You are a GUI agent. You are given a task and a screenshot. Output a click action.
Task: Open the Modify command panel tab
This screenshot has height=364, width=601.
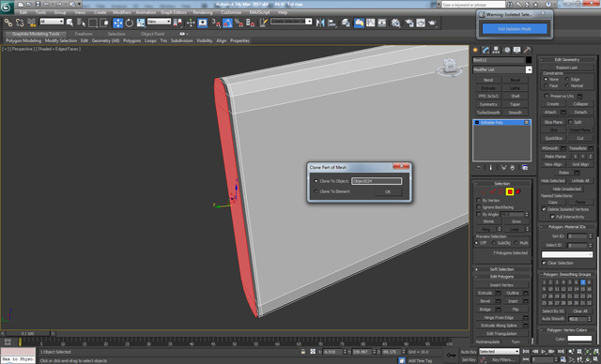point(485,50)
